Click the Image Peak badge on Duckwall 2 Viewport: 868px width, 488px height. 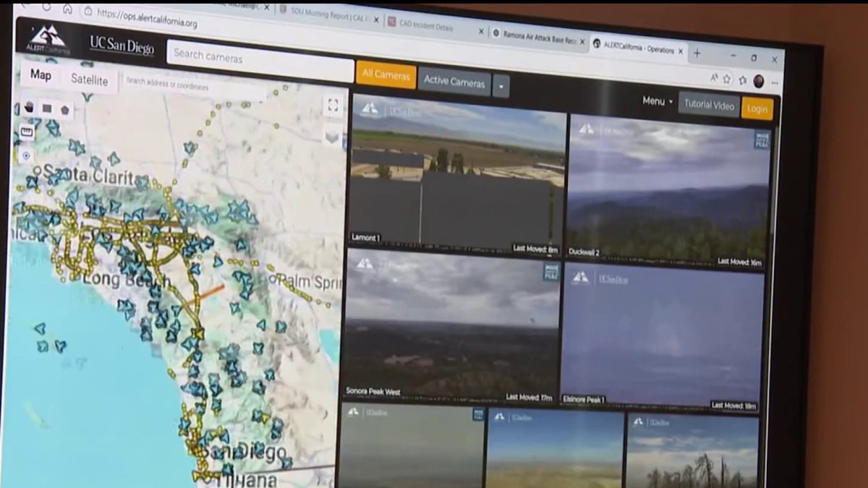[x=762, y=140]
